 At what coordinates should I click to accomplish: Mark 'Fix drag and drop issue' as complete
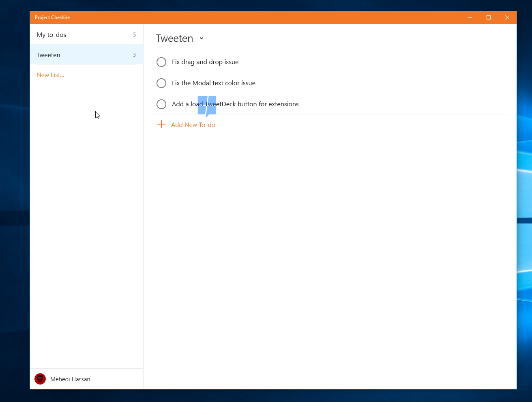click(x=161, y=62)
